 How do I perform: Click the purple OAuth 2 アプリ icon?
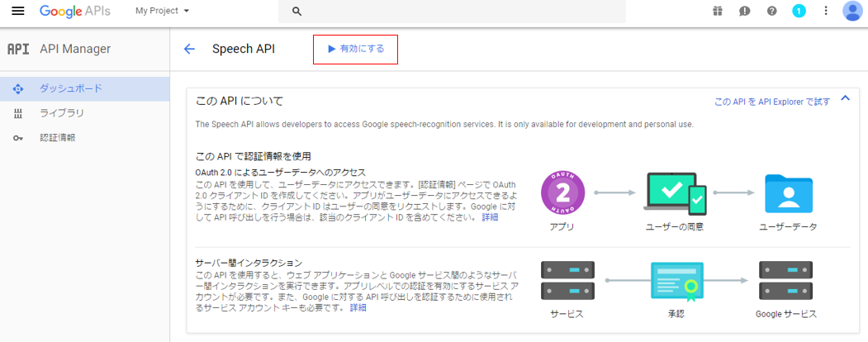562,193
